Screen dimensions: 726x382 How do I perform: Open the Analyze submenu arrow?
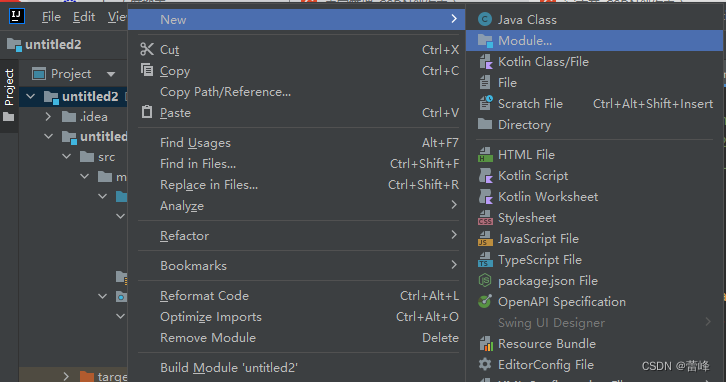pos(454,205)
